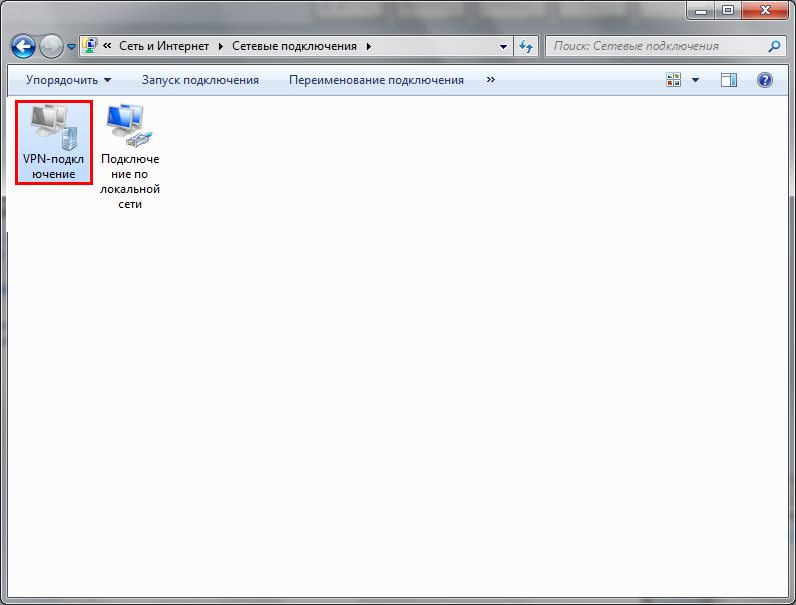The width and height of the screenshot is (796, 605).
Task: Go back with the Back arrow
Action: [x=23, y=47]
